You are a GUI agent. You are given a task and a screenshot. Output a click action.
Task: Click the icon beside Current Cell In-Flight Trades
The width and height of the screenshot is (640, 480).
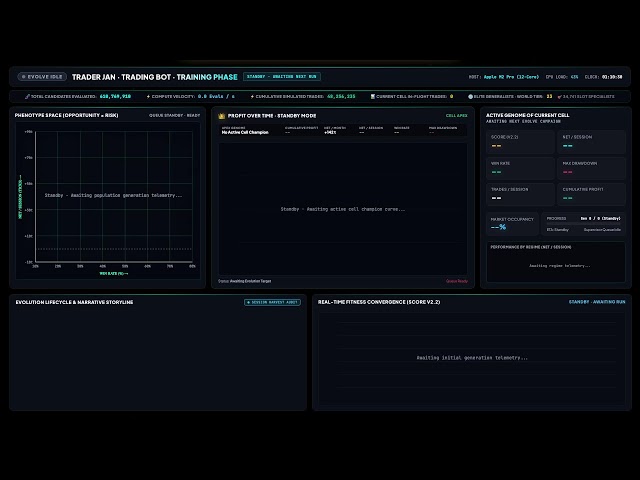pos(373,97)
